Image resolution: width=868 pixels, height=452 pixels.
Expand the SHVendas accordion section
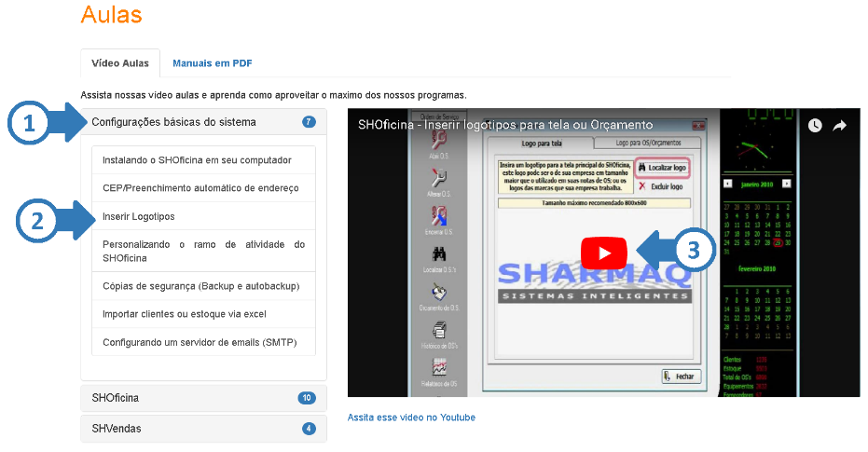pyautogui.click(x=117, y=429)
